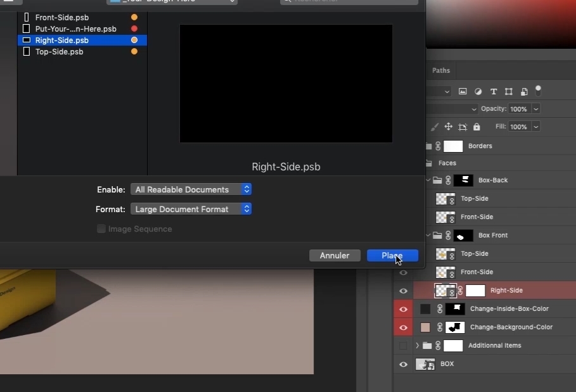Switch to the Paths tab
Screen dimensions: 576x392
coord(441,70)
